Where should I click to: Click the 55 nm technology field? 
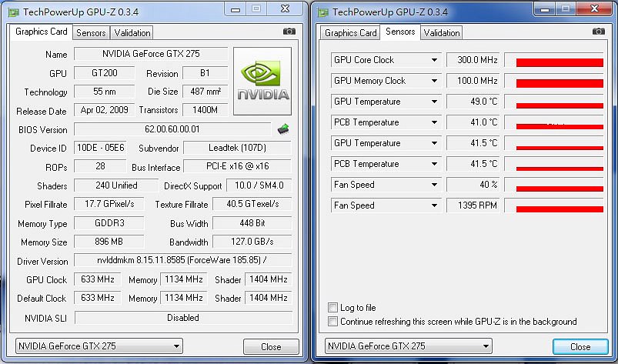pos(105,92)
